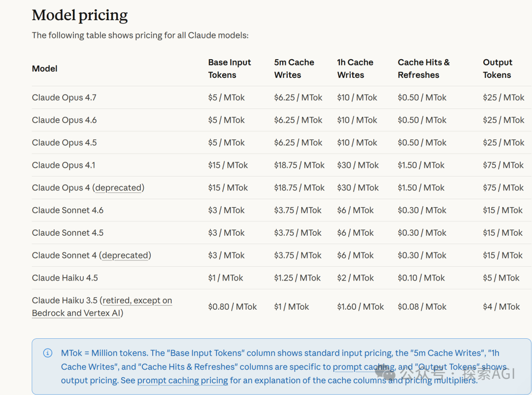
Task: Click Haiku 3.5 base input '$0.80 / MTok'
Action: [x=233, y=307]
